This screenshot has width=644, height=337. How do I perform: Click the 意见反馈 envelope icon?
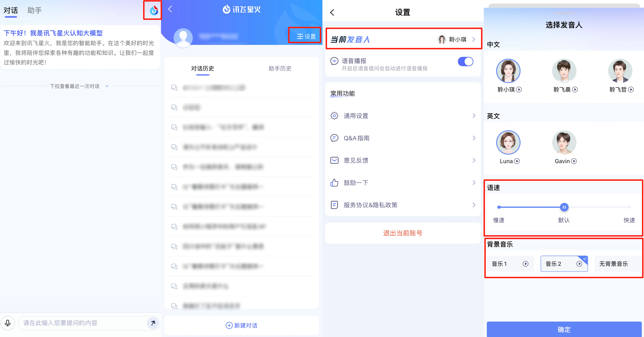point(334,160)
